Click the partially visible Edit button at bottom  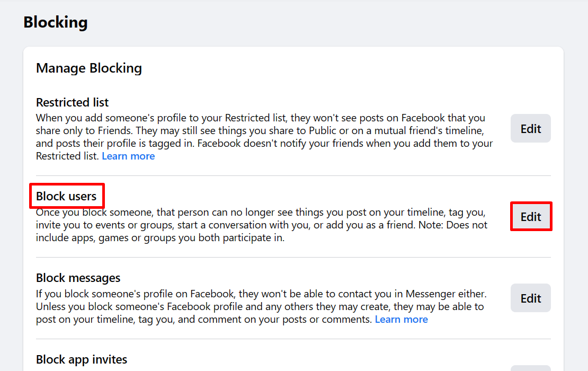coord(530,369)
